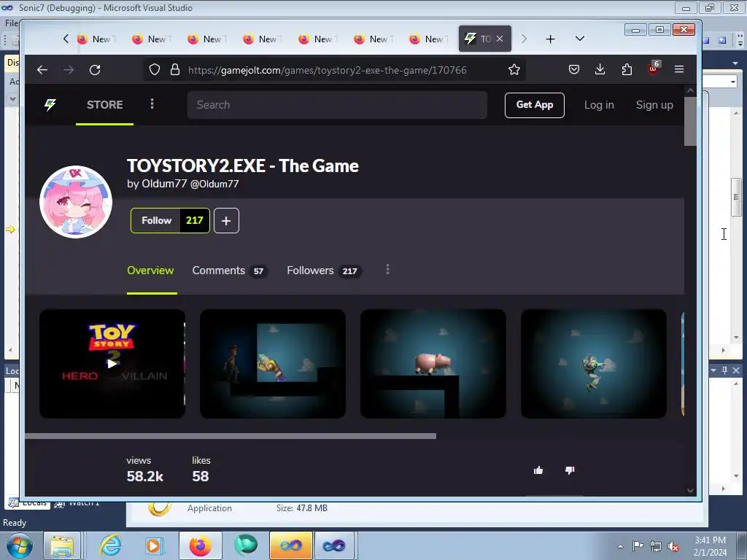Screen dimensions: 747x560
Task: Add game to collection plus button
Action: coord(226,220)
